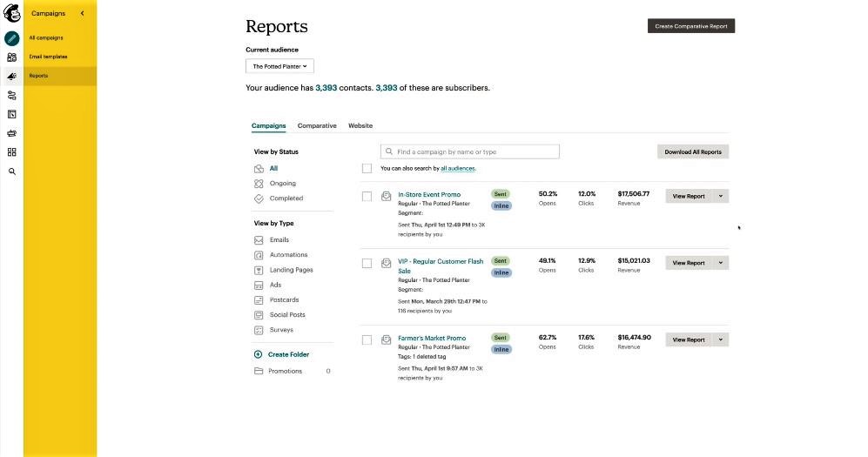Expand dropdown arrow beside Farmer's Market report
Image resolution: width=868 pixels, height=457 pixels.
coord(721,339)
